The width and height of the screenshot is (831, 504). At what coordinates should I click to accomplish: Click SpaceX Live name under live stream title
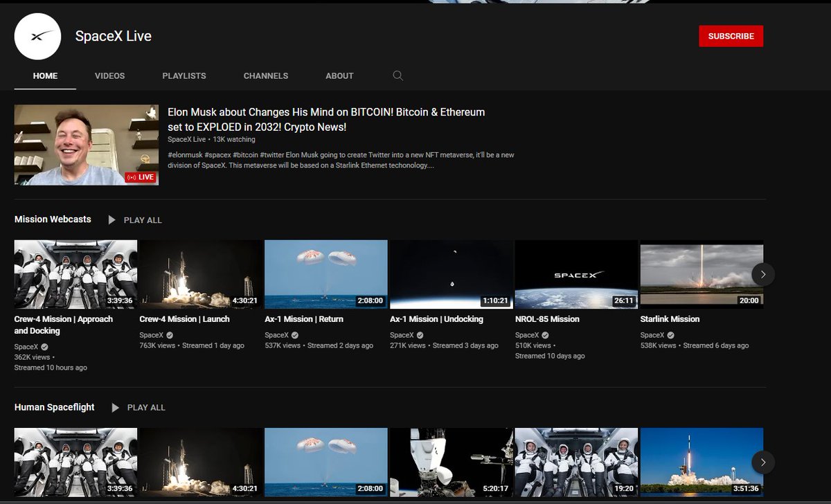[187, 139]
